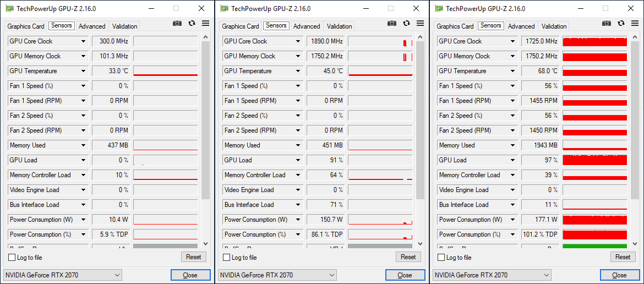Open the hamburger menu in the left window
644x284 pixels.
coord(205,23)
